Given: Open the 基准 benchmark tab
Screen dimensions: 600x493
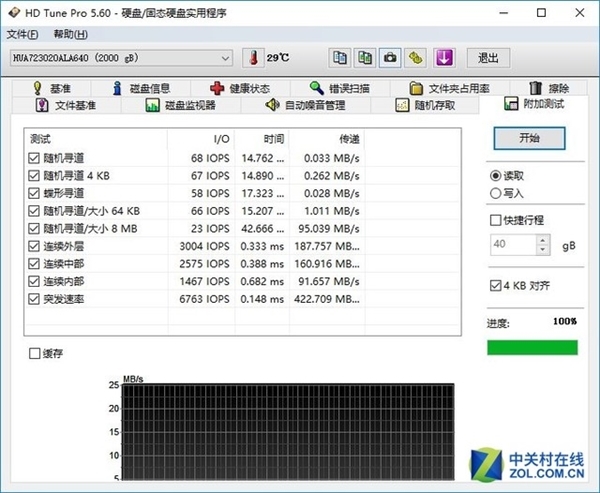Looking at the screenshot, I should (52, 88).
